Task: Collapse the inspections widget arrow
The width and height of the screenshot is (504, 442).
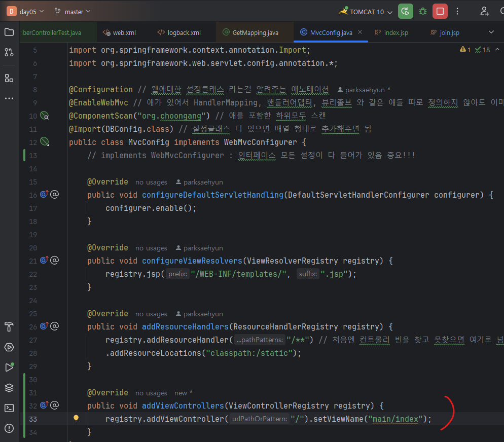Action: pyautogui.click(x=497, y=50)
